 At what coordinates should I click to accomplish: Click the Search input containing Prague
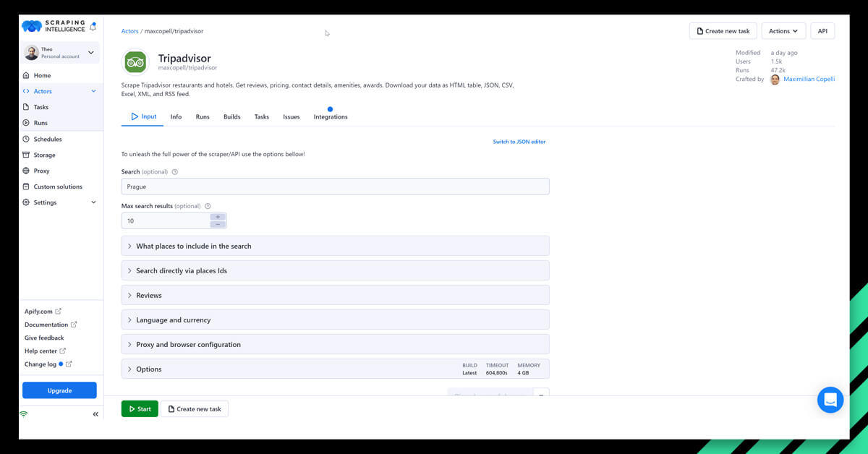pos(335,187)
